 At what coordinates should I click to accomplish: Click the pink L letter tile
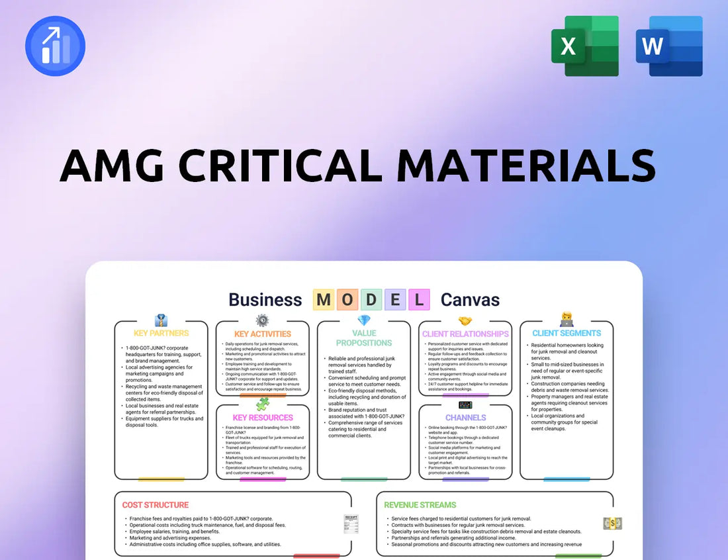pos(419,299)
